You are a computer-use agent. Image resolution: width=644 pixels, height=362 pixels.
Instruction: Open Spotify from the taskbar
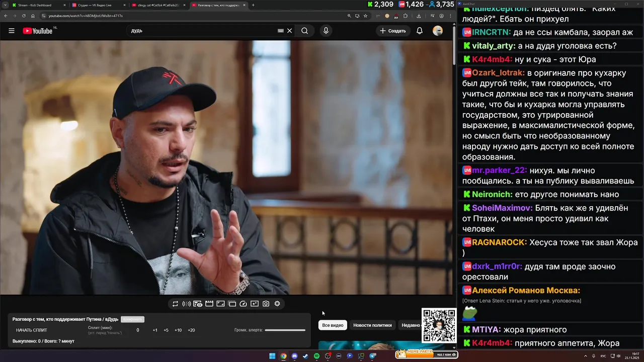[316, 356]
